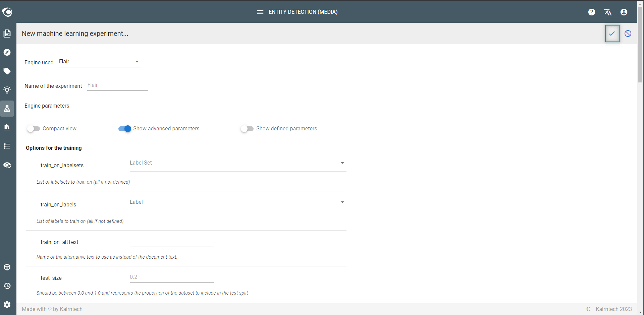Image resolution: width=644 pixels, height=315 pixels.
Task: Open the user account icon
Action: pyautogui.click(x=624, y=12)
